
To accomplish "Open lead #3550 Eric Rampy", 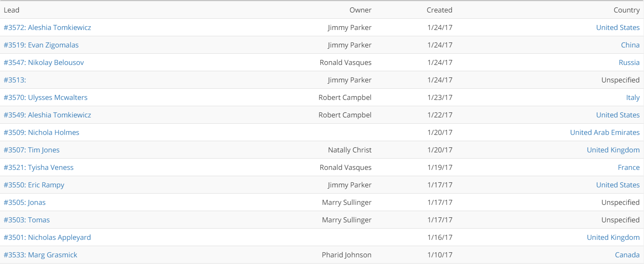I will coord(34,185).
